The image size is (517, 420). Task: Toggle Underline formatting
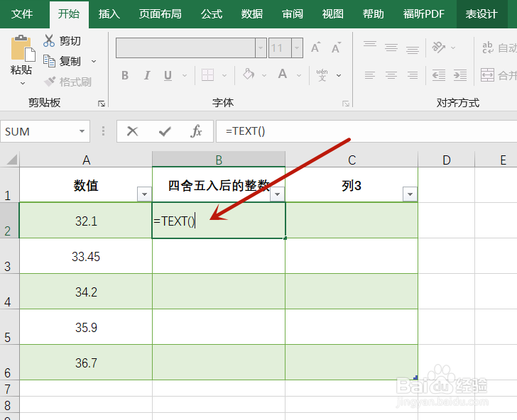pos(168,75)
